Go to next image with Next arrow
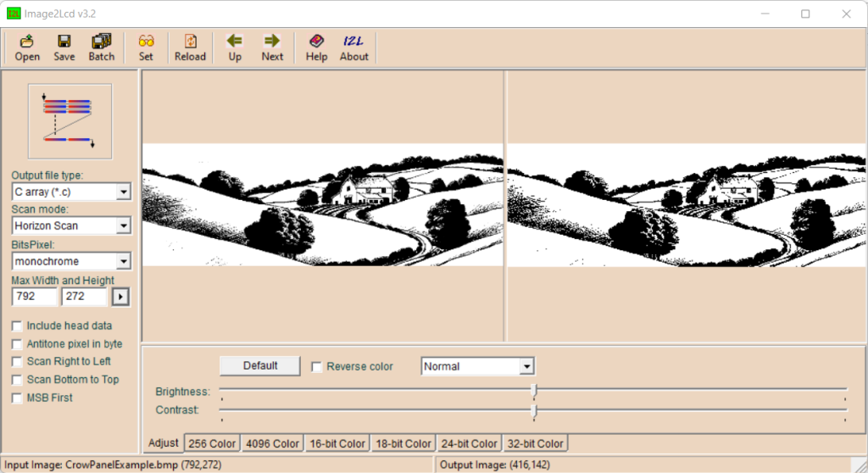Screen dimensions: 868x473 pyautogui.click(x=272, y=47)
